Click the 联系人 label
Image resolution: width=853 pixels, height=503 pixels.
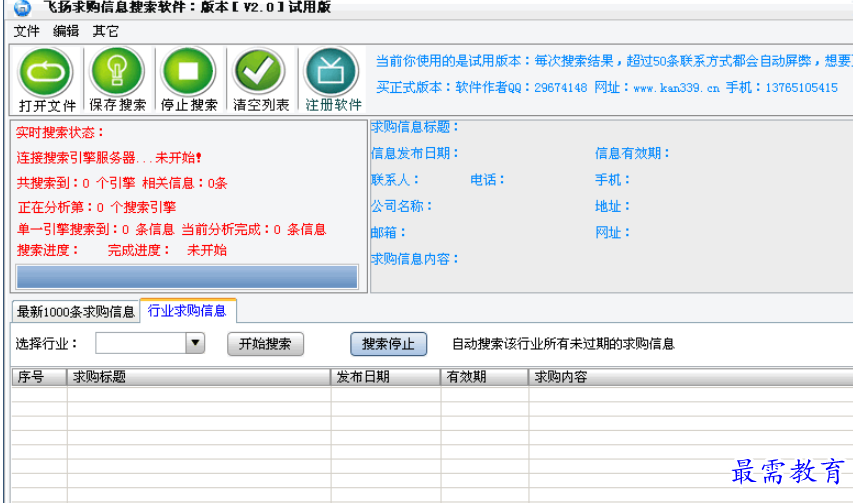click(x=395, y=179)
